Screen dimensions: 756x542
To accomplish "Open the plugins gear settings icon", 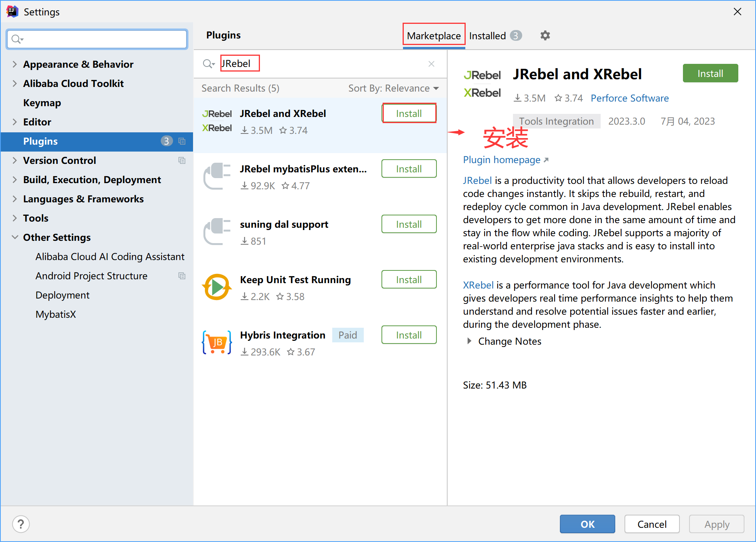I will pos(545,35).
